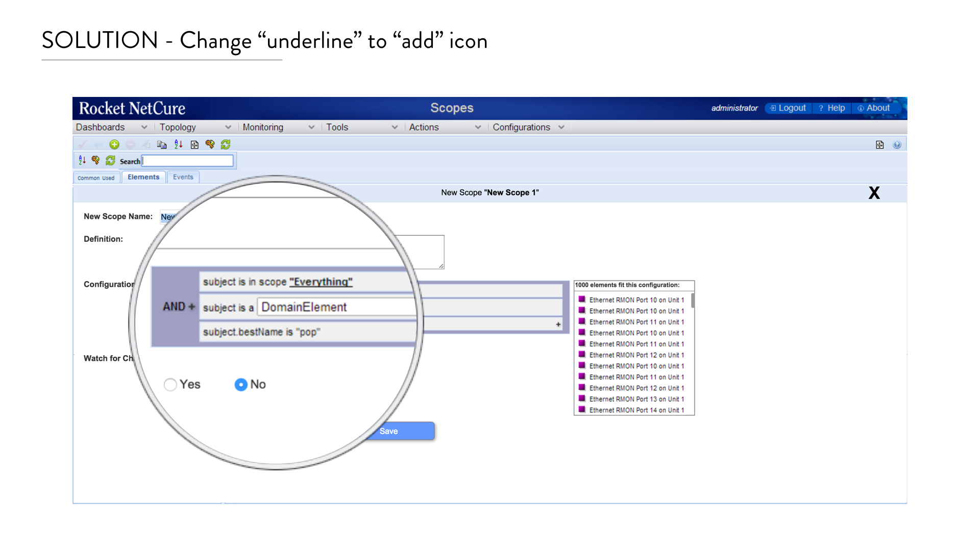This screenshot has width=980, height=551.
Task: Select the Yes radio button
Action: [x=170, y=385]
